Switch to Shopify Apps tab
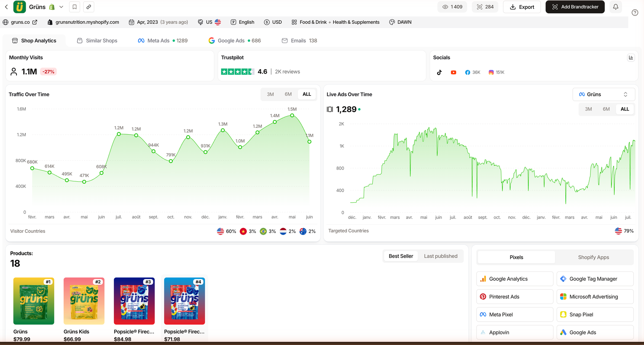 click(594, 257)
